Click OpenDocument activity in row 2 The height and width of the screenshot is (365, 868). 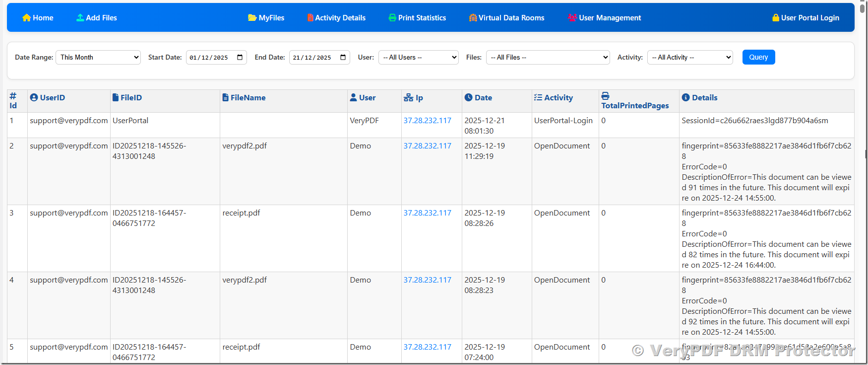point(562,146)
